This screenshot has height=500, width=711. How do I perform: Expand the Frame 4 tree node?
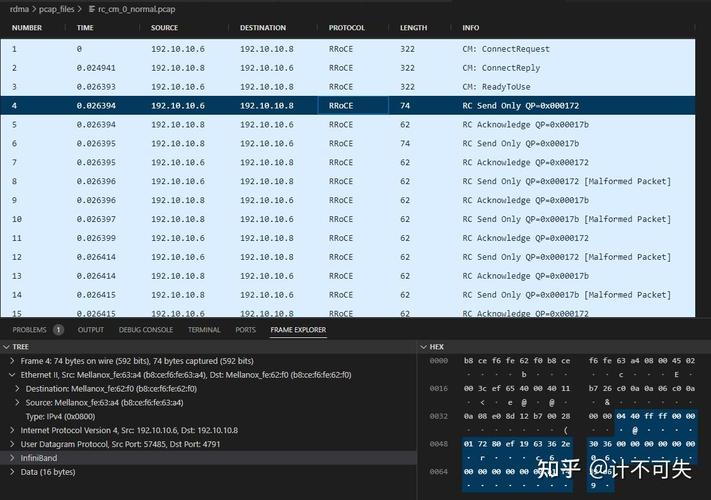click(12, 361)
